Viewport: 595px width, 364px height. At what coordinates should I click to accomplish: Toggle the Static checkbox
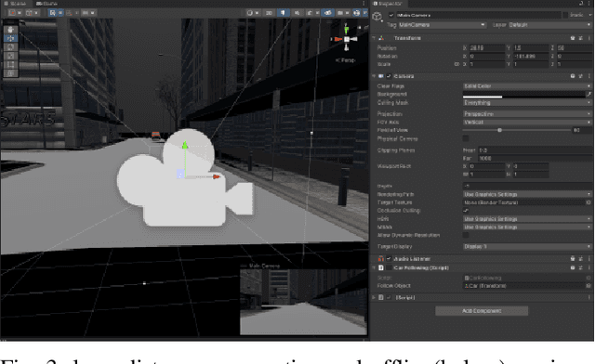tap(565, 15)
